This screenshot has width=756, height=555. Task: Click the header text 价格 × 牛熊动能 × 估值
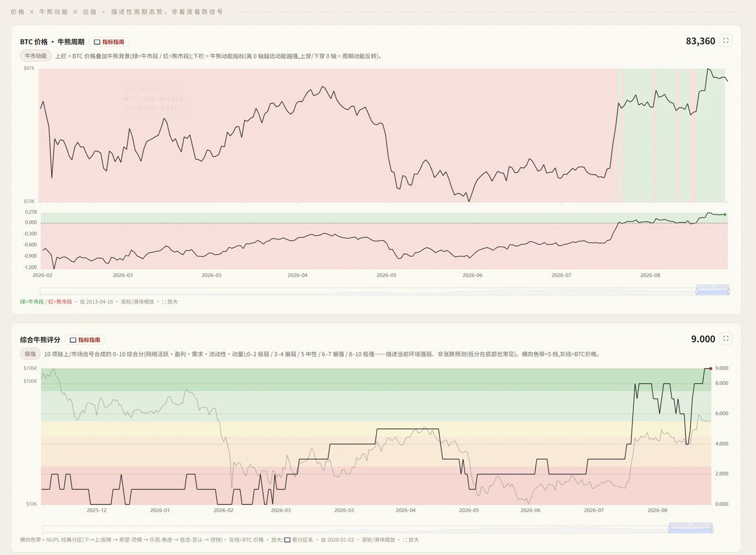point(53,12)
